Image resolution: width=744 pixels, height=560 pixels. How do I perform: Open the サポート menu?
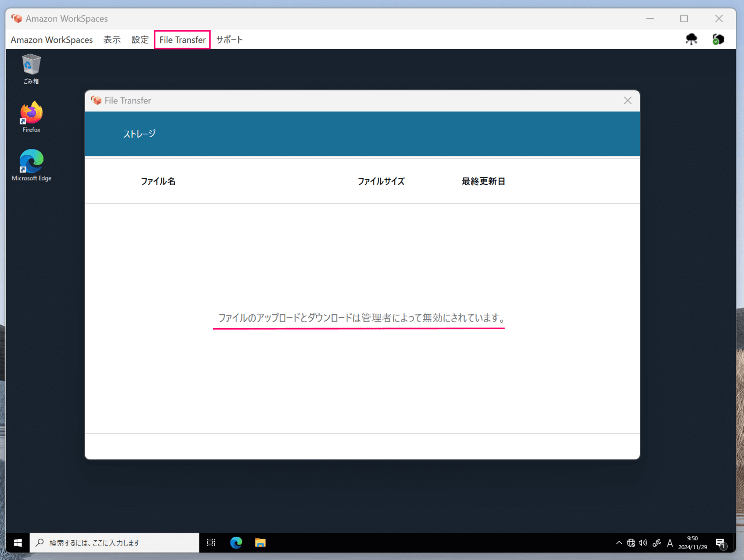pyautogui.click(x=230, y=40)
